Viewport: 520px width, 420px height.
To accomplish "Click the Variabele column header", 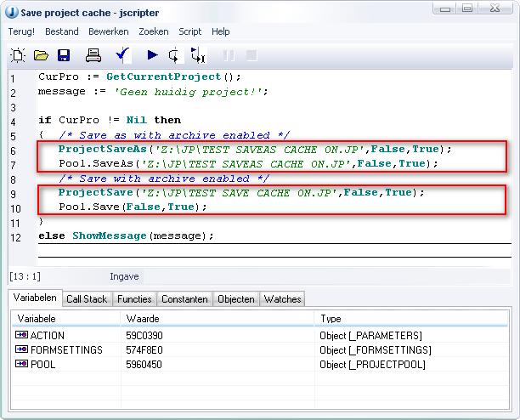I will (66, 319).
